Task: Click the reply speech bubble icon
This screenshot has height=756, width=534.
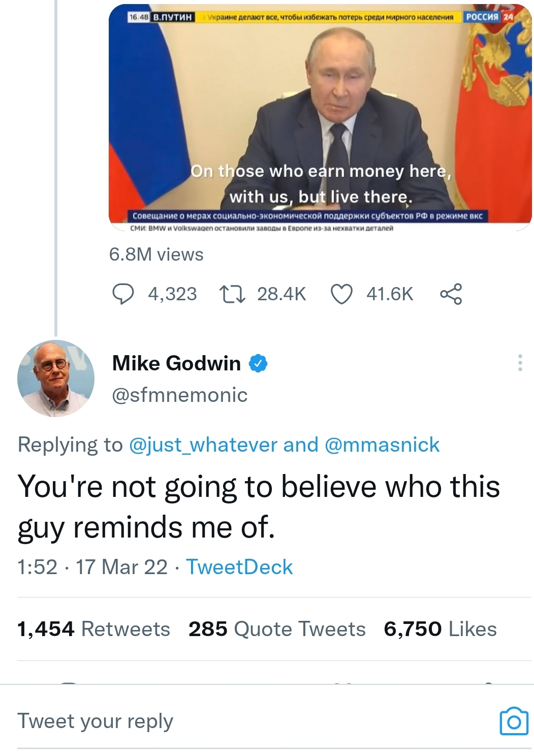Action: [x=123, y=294]
